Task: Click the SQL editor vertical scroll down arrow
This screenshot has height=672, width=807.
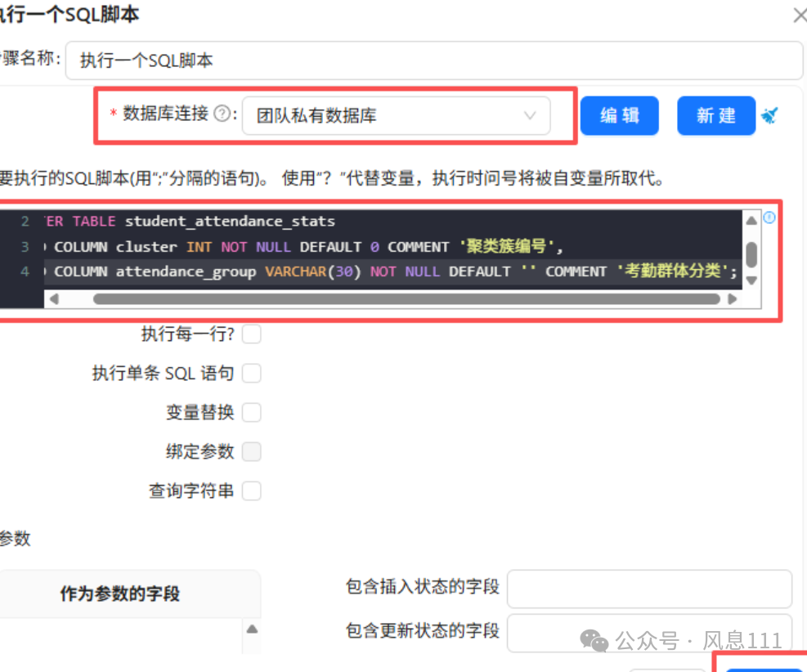Action: click(x=751, y=280)
